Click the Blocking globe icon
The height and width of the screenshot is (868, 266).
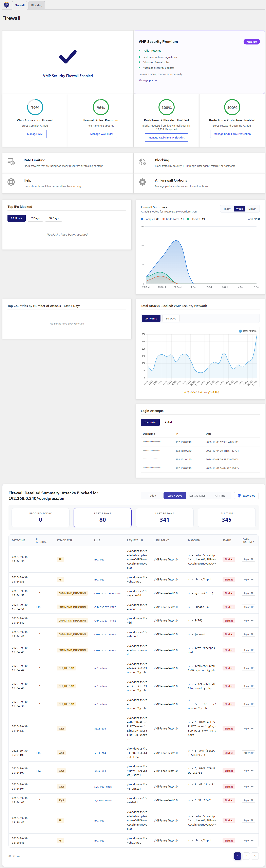142,162
